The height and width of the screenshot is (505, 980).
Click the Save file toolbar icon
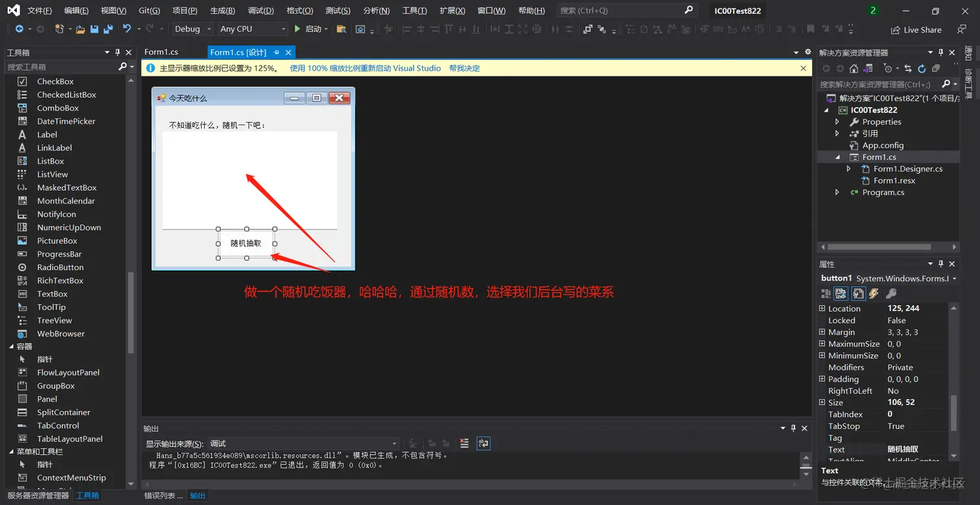pos(95,29)
